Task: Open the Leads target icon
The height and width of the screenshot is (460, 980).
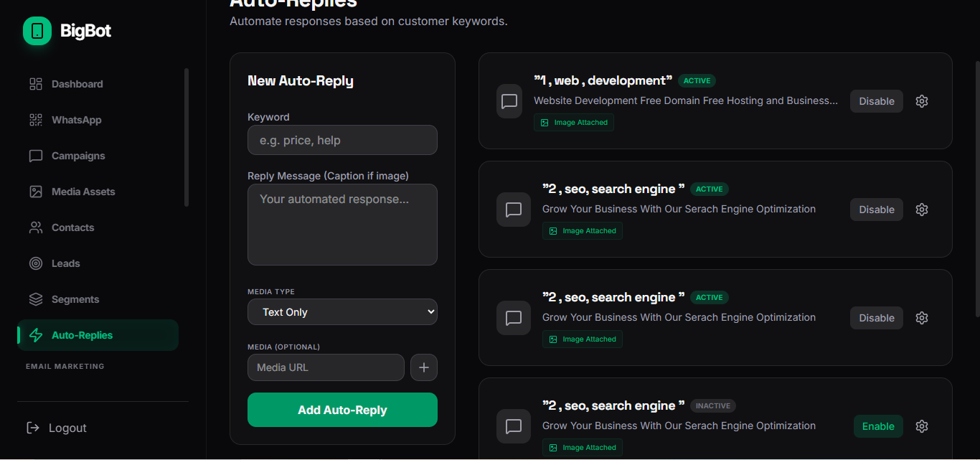Action: [x=36, y=263]
